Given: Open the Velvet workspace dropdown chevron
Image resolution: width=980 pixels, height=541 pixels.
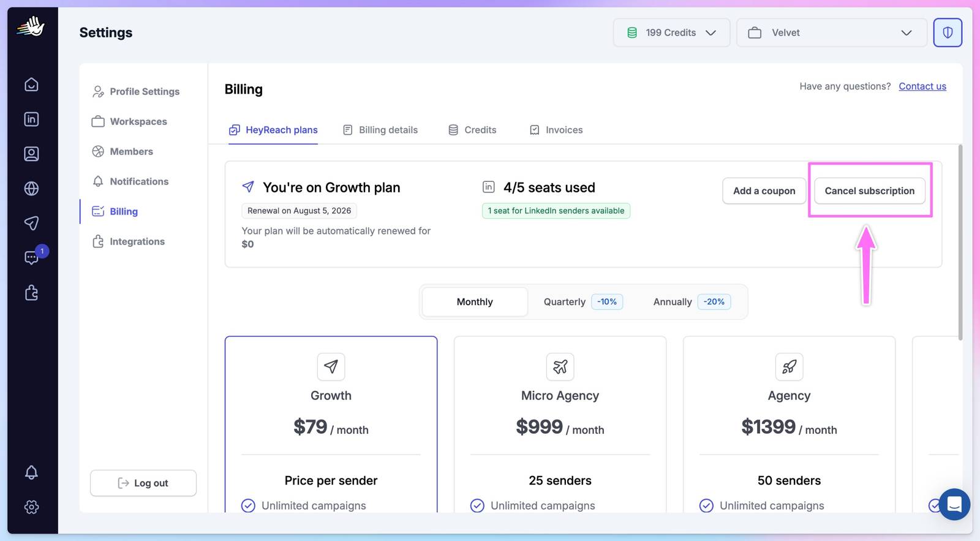Looking at the screenshot, I should pos(907,32).
